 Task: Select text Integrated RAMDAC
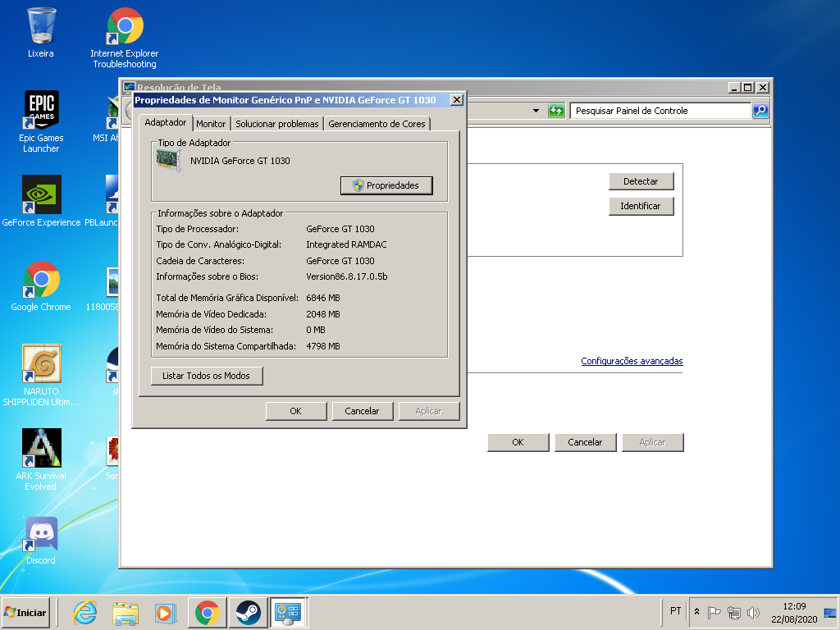click(346, 244)
